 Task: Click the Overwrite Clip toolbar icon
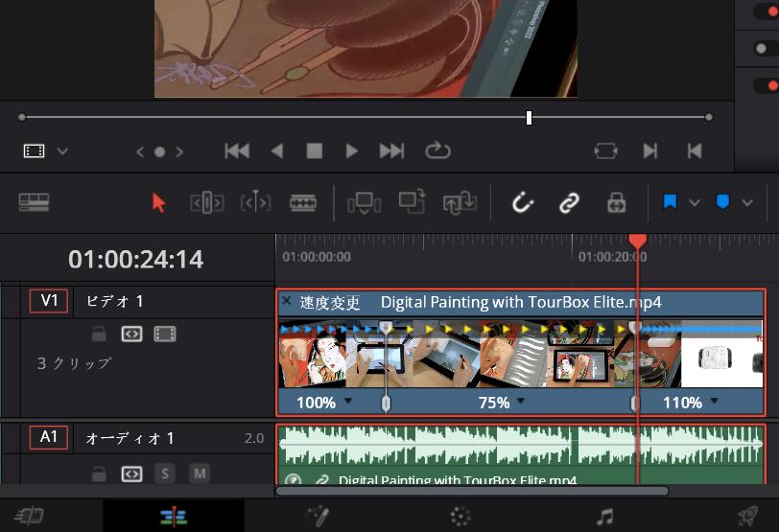(x=413, y=202)
